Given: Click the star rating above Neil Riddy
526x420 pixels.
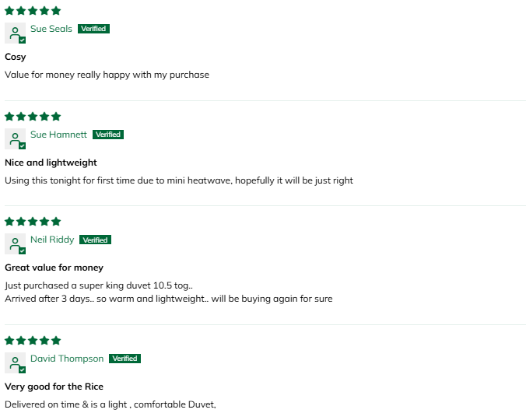Looking at the screenshot, I should [33, 222].
